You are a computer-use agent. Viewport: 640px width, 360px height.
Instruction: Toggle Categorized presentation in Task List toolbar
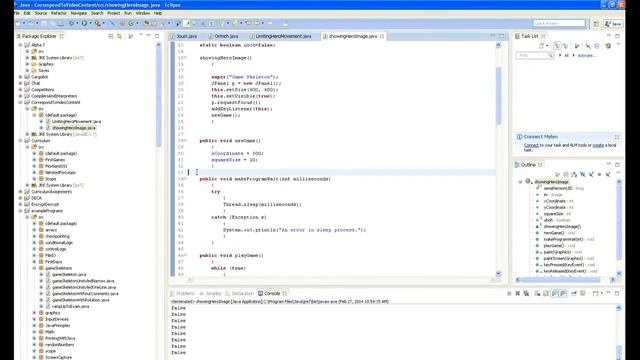pos(557,46)
